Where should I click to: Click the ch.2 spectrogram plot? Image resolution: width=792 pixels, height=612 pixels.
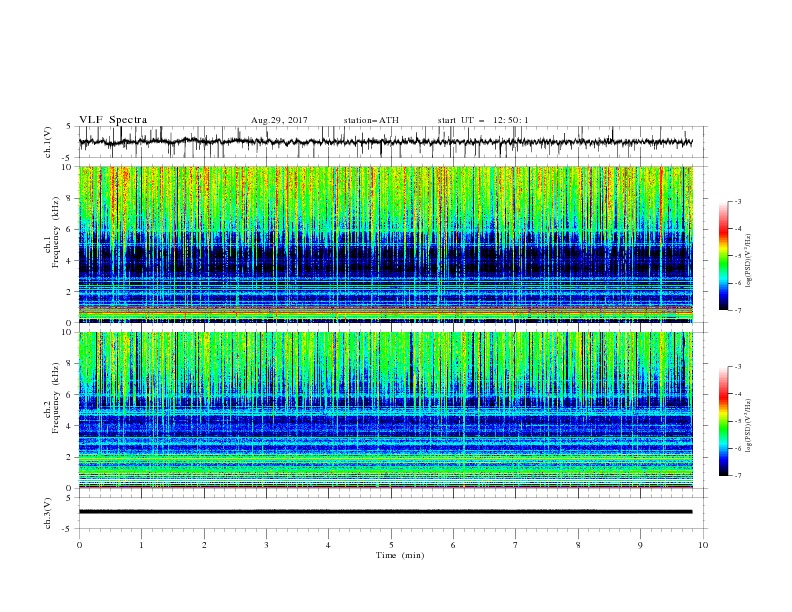[386, 410]
